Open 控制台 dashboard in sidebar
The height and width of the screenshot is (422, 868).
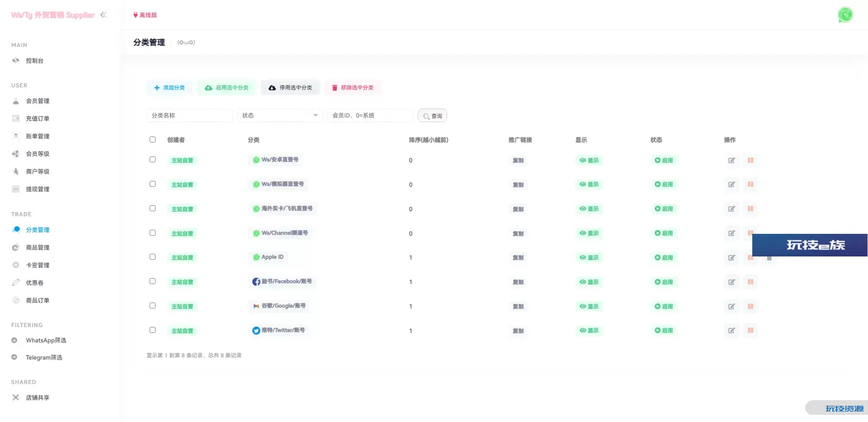pyautogui.click(x=34, y=61)
